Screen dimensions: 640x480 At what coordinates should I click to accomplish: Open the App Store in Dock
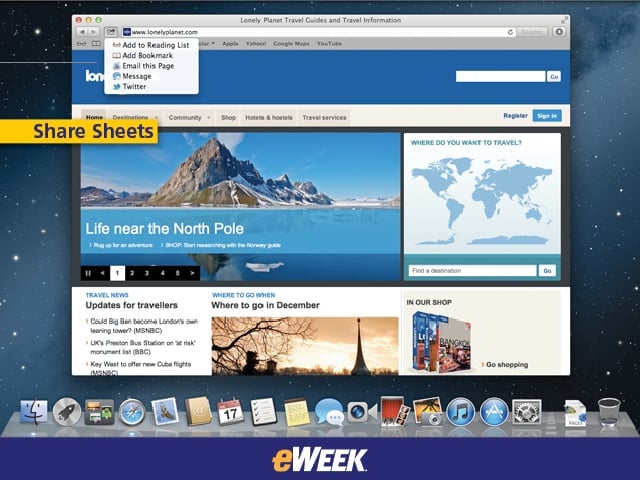(494, 412)
